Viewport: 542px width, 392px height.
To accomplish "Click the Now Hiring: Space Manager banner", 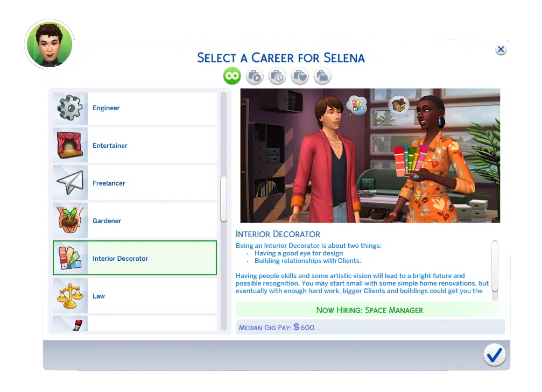I will pos(370,310).
